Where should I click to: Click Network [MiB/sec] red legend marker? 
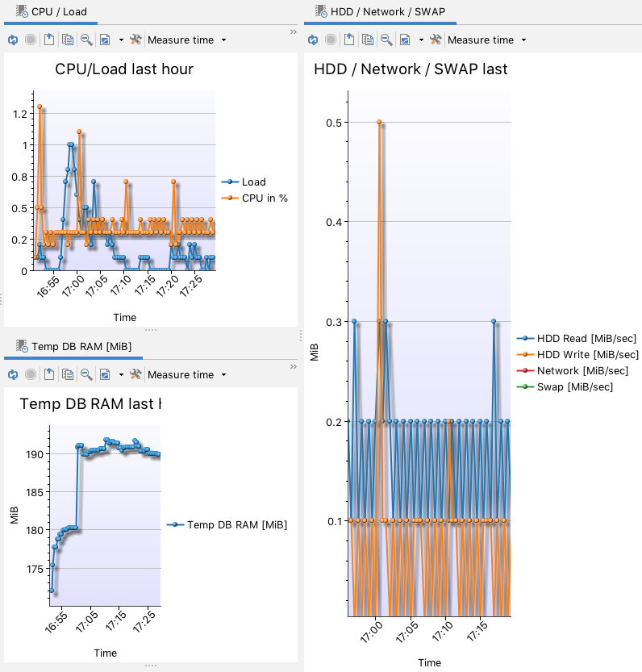526,371
